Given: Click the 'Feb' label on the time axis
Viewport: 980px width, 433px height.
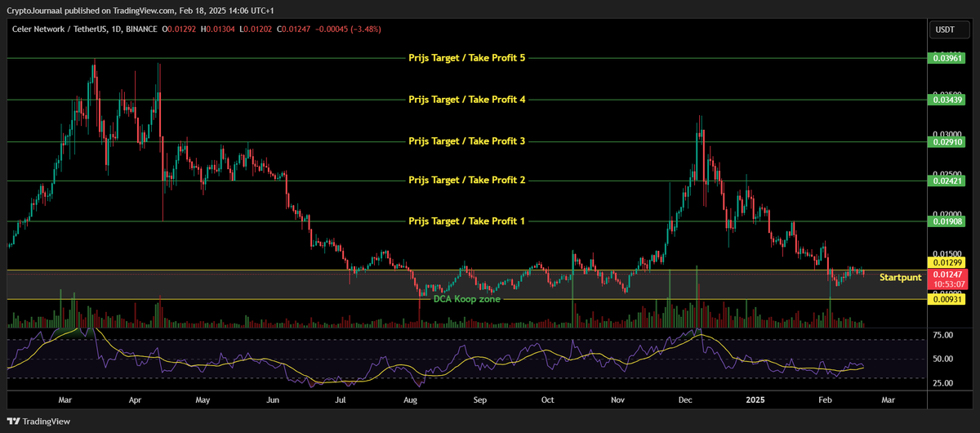Looking at the screenshot, I should tap(824, 401).
